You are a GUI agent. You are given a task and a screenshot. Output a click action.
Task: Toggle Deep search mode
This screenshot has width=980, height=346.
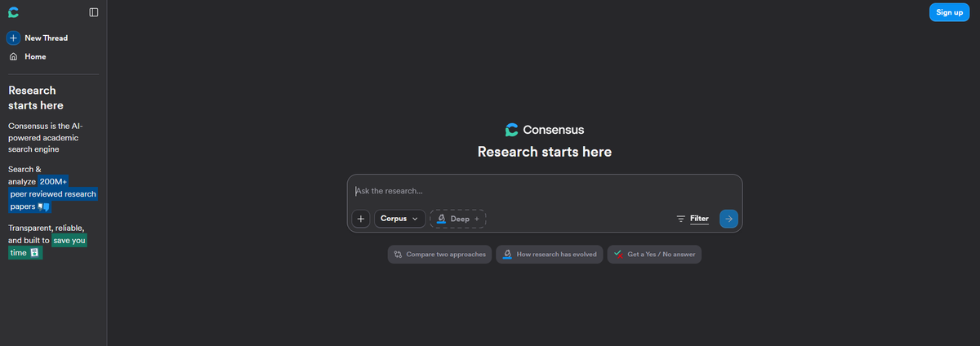457,219
